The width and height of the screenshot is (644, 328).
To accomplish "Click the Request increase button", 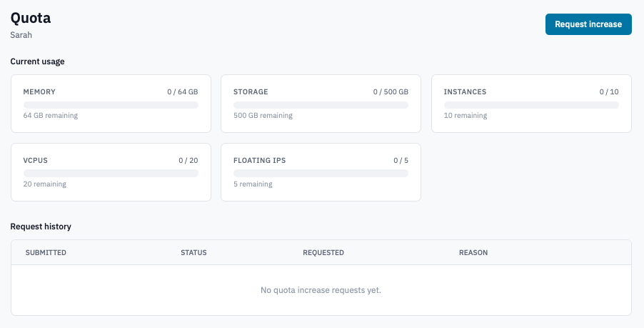I will [x=588, y=24].
